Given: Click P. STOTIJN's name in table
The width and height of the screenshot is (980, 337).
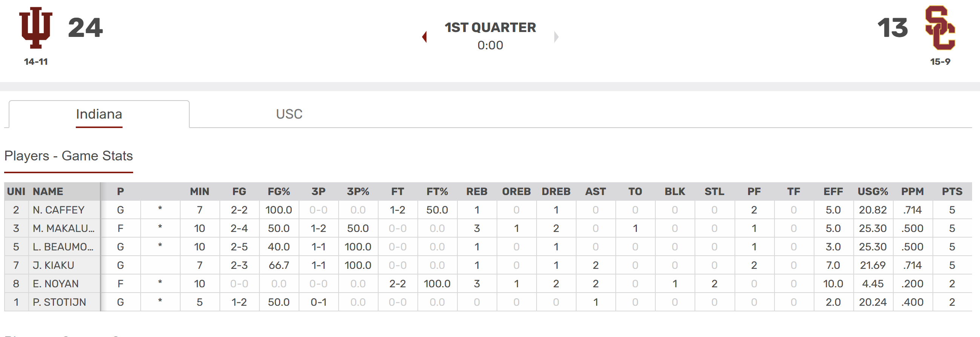Looking at the screenshot, I should (x=59, y=302).
